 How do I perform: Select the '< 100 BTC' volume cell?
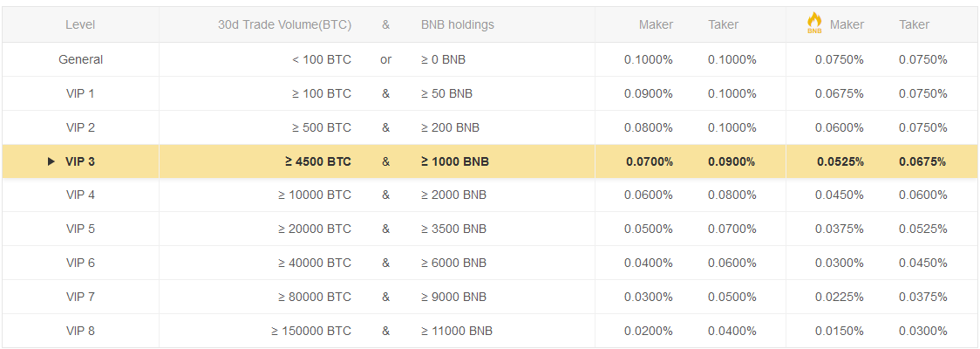(321, 60)
